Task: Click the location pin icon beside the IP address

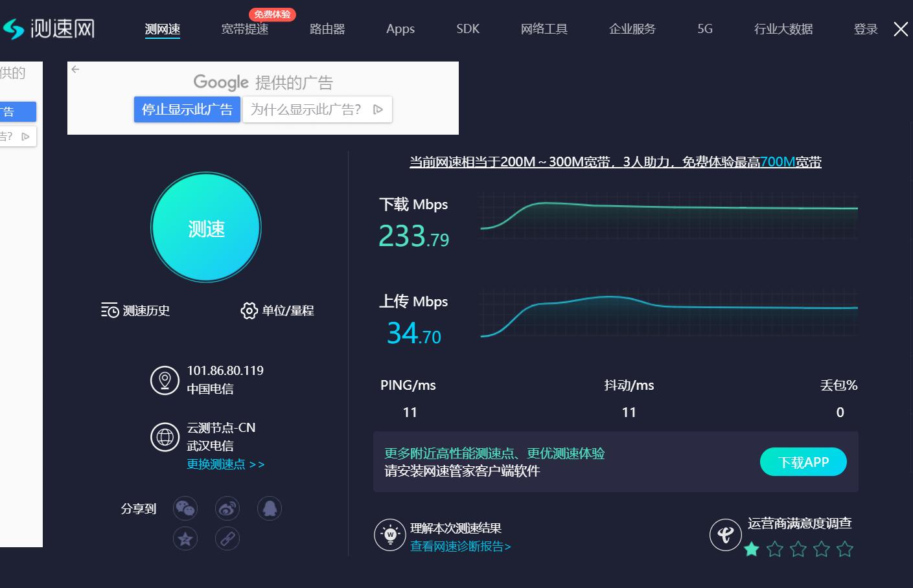Action: (x=165, y=380)
